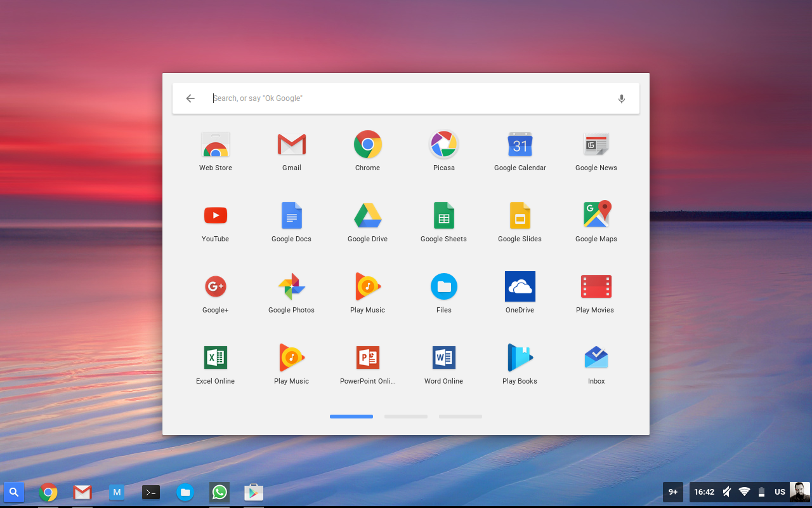Viewport: 812px width, 508px height.
Task: Open Play Music beside Google Photos
Action: point(368,293)
